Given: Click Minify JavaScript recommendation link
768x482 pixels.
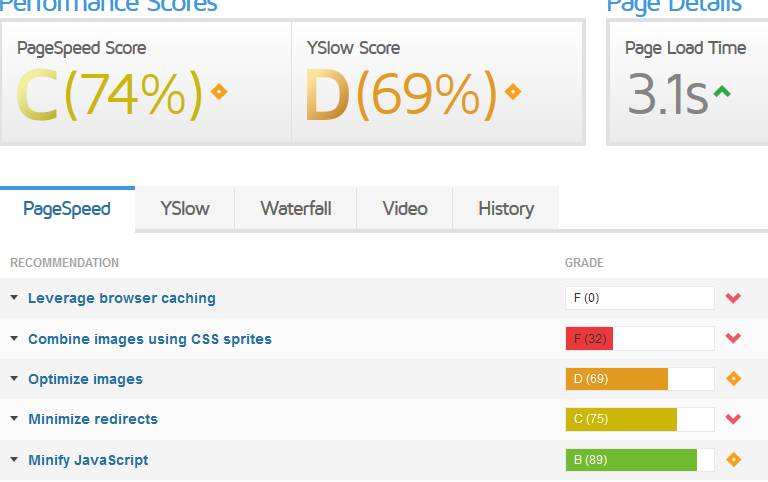Looking at the screenshot, I should [88, 460].
